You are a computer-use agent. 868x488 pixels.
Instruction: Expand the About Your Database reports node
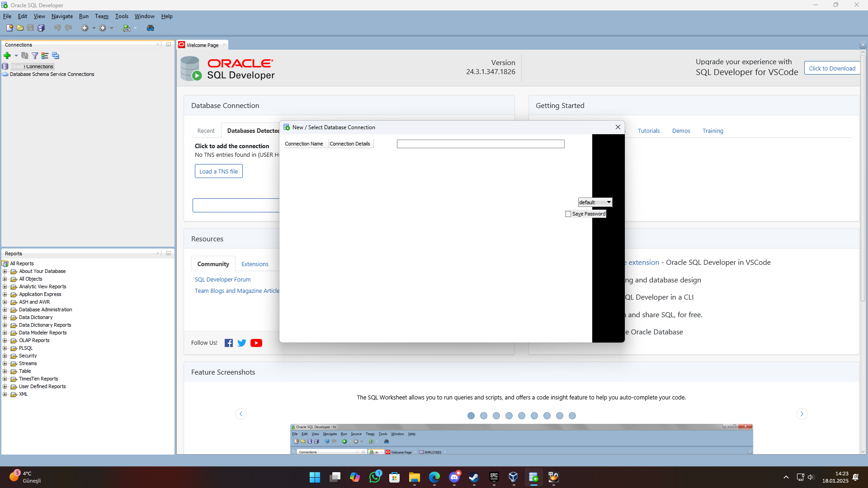pos(5,272)
